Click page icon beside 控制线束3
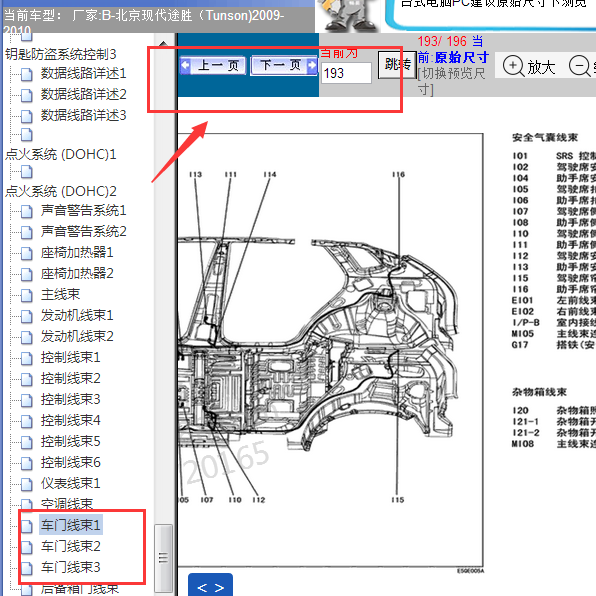The height and width of the screenshot is (596, 596). (x=27, y=400)
